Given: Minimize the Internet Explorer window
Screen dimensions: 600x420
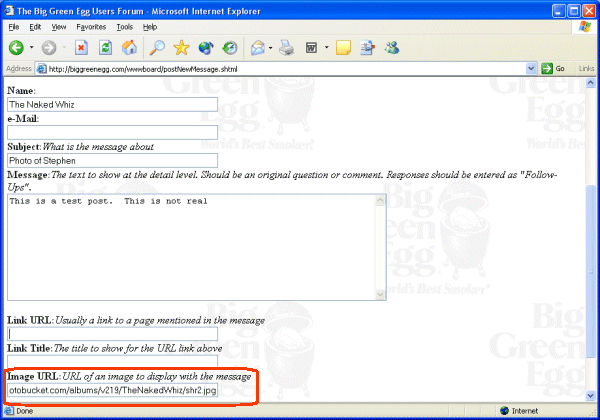Looking at the screenshot, I should click(x=559, y=11).
